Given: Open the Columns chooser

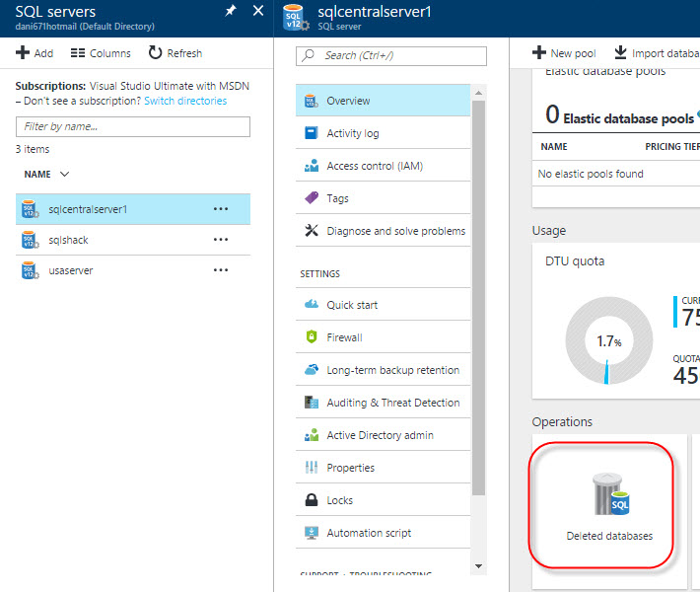Looking at the screenshot, I should (101, 53).
